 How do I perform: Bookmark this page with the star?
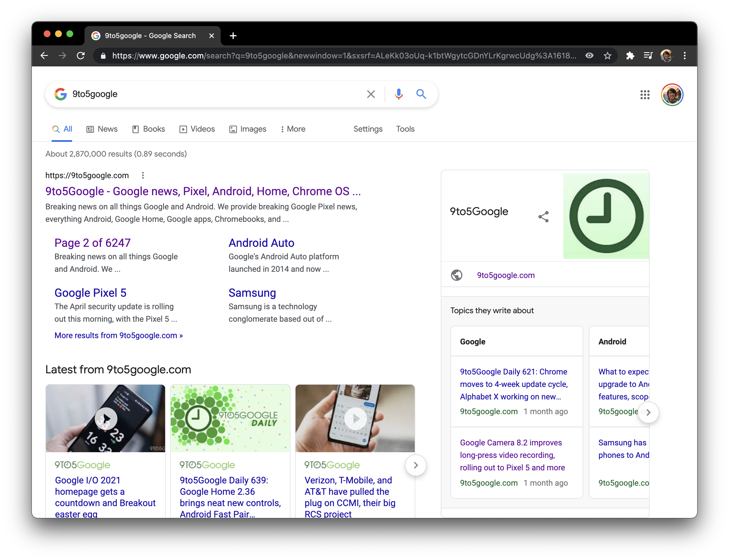(x=607, y=56)
